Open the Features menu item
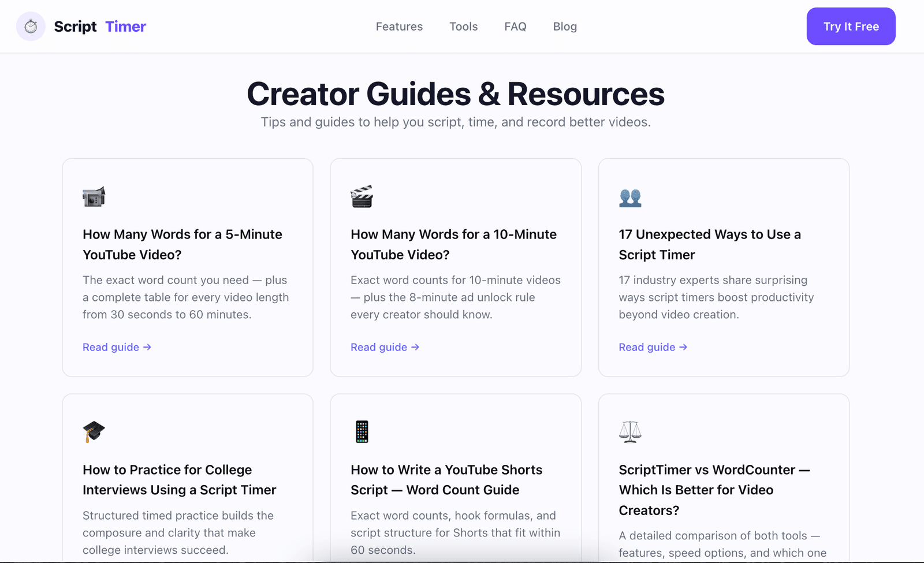Screen dimensions: 924x563 click(399, 27)
